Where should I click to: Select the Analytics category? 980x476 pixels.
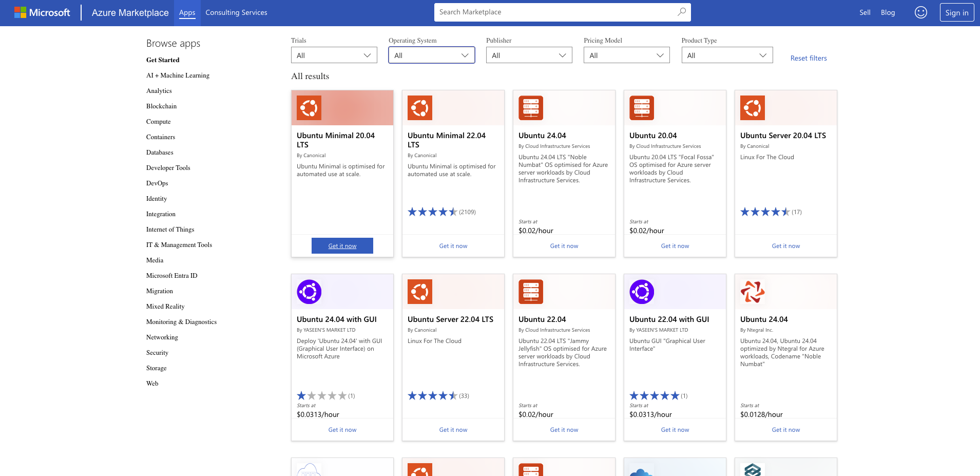(159, 91)
